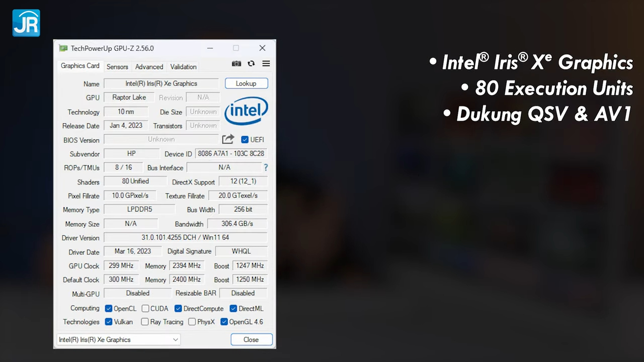Uncheck the UEFI checkbox
Screen dimensions: 644x362
pos(245,139)
